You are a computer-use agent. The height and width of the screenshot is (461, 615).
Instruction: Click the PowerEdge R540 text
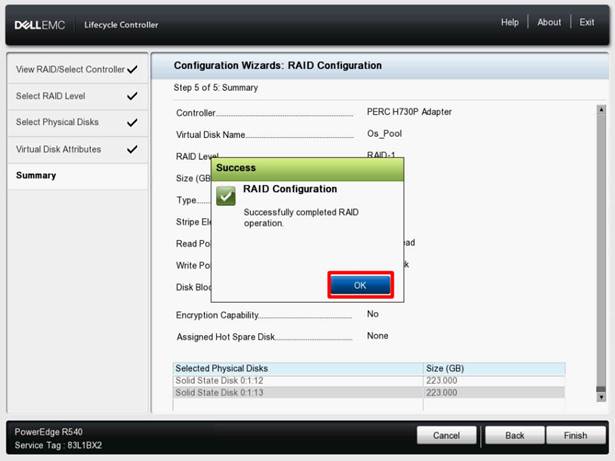[49, 432]
